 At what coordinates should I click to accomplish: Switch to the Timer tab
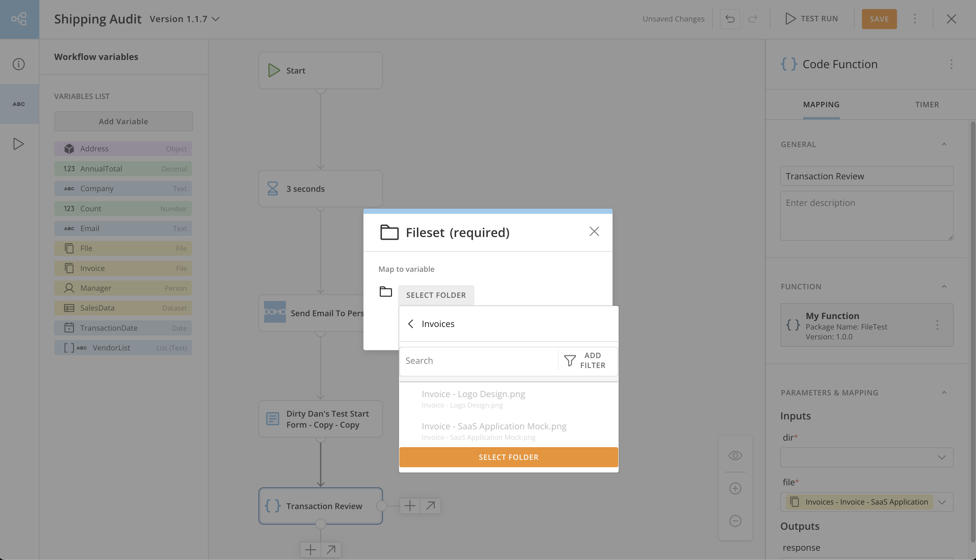click(x=927, y=105)
